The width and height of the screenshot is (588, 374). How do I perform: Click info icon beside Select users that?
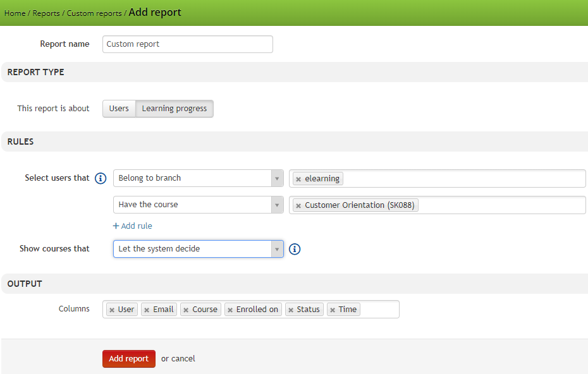(101, 178)
